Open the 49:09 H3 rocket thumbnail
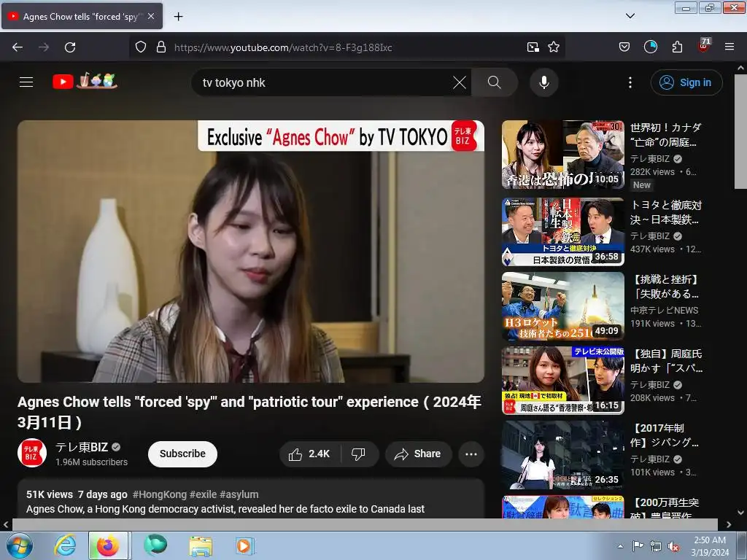747x560 pixels. (x=562, y=306)
